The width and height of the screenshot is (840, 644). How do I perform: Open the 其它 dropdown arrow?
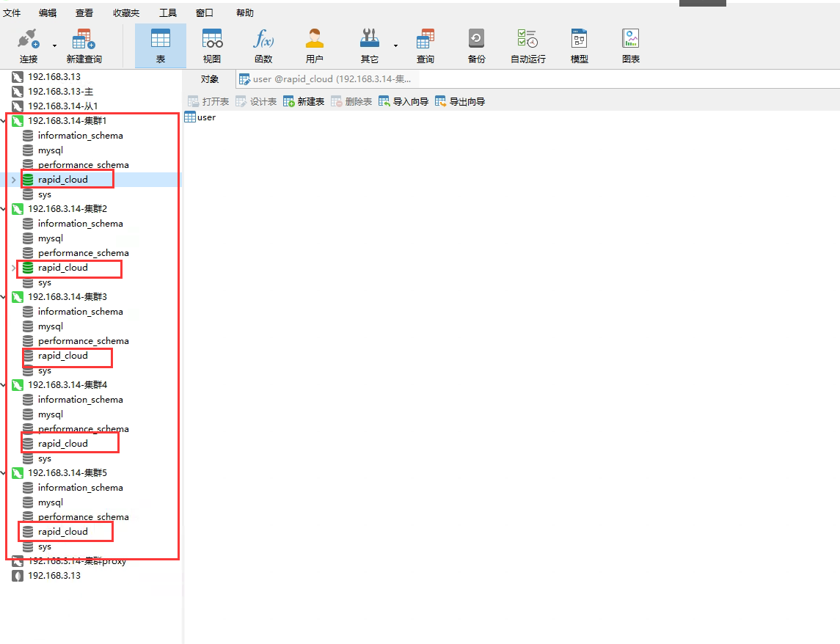coord(396,45)
